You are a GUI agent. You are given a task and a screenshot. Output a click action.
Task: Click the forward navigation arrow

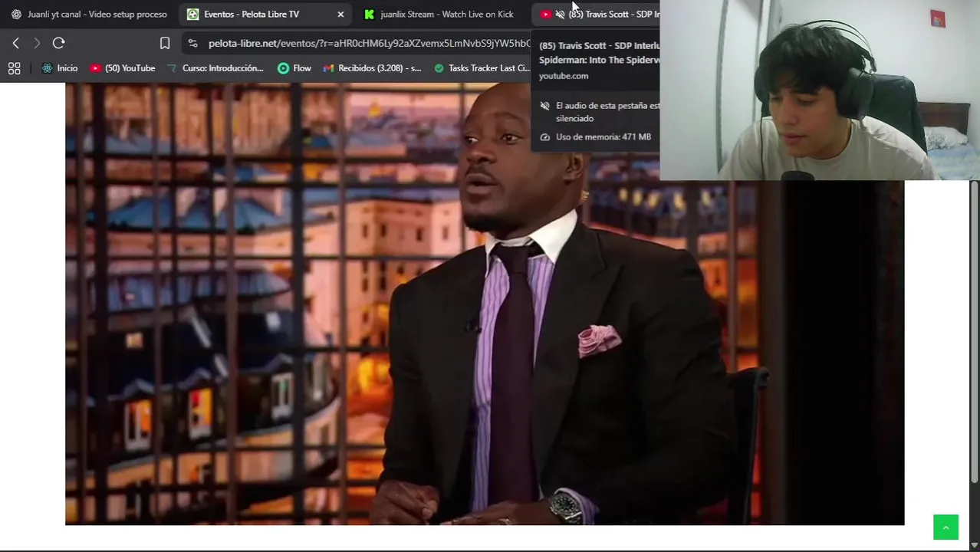(x=37, y=43)
